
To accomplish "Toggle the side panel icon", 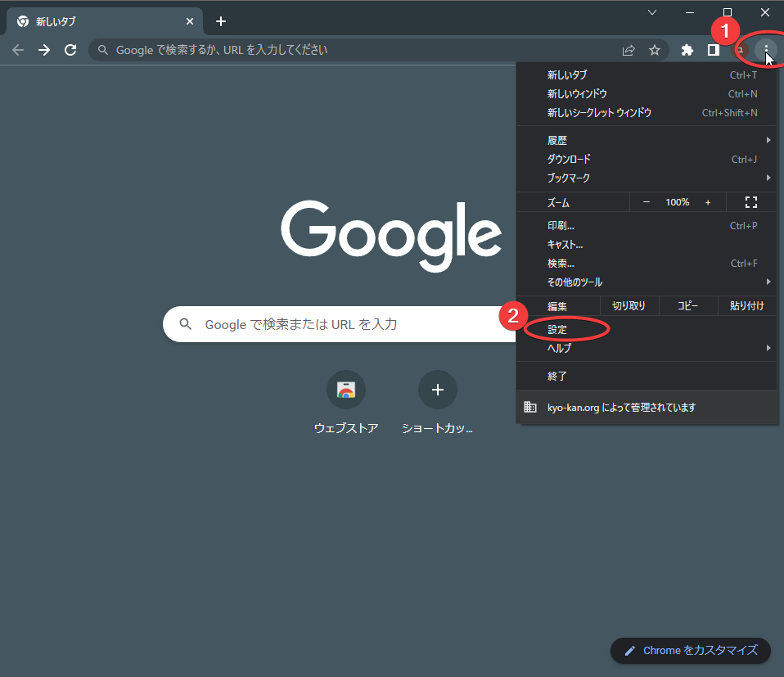I will [x=714, y=50].
